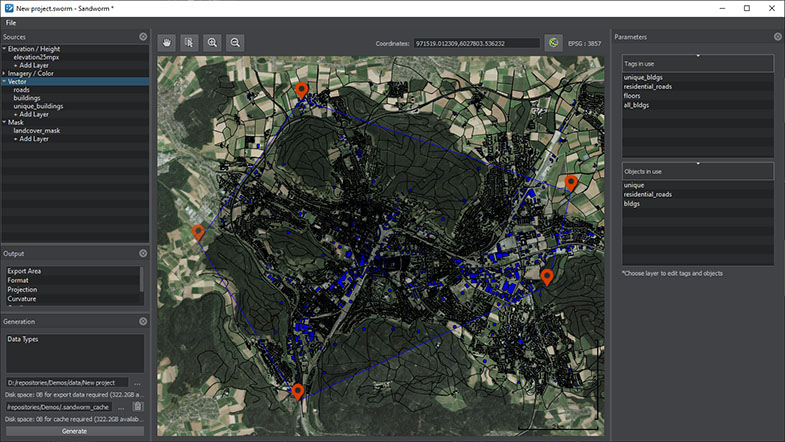Open the File menu
This screenshot has height=442, width=785.
[x=11, y=23]
